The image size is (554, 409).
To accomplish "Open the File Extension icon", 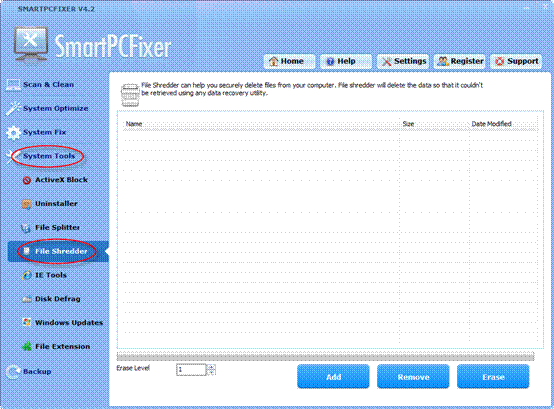I will (x=26, y=346).
